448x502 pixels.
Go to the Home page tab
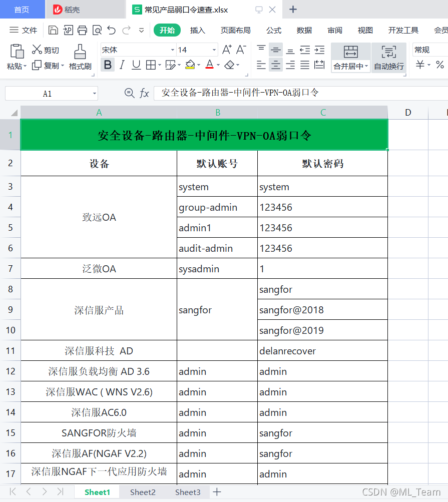point(22,10)
